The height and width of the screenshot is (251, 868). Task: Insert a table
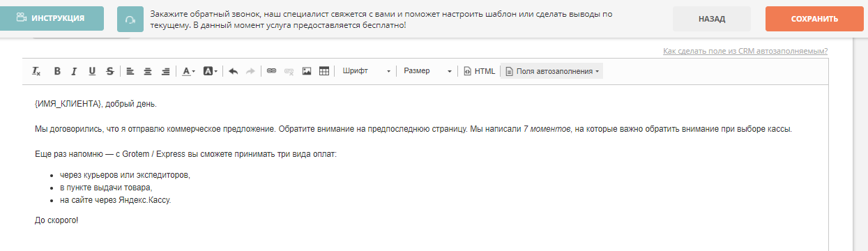pyautogui.click(x=324, y=71)
